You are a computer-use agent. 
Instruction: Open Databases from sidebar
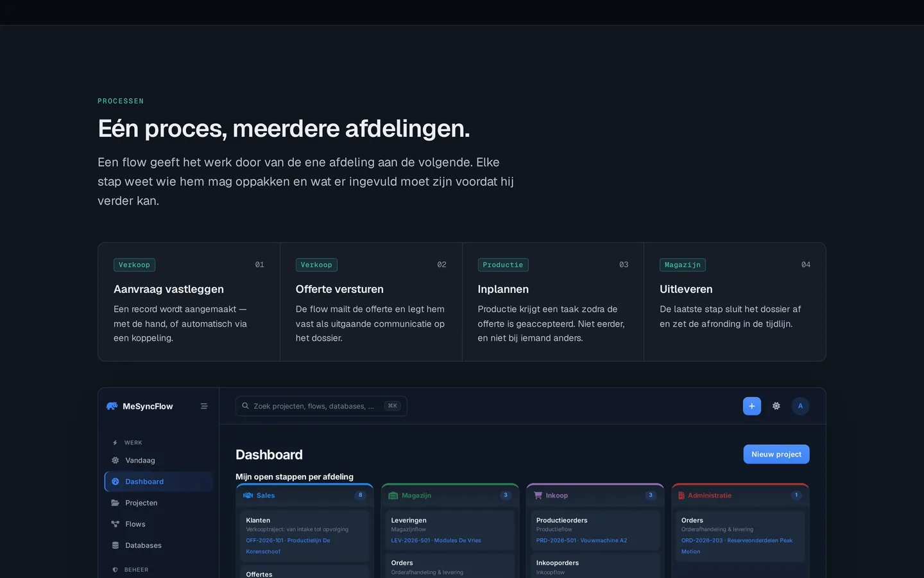[158, 545]
